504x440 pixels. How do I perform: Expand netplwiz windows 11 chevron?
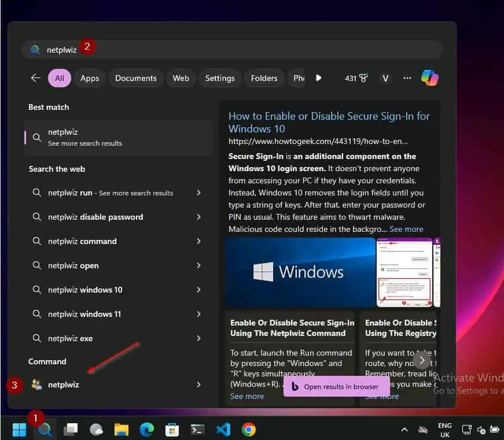198,314
